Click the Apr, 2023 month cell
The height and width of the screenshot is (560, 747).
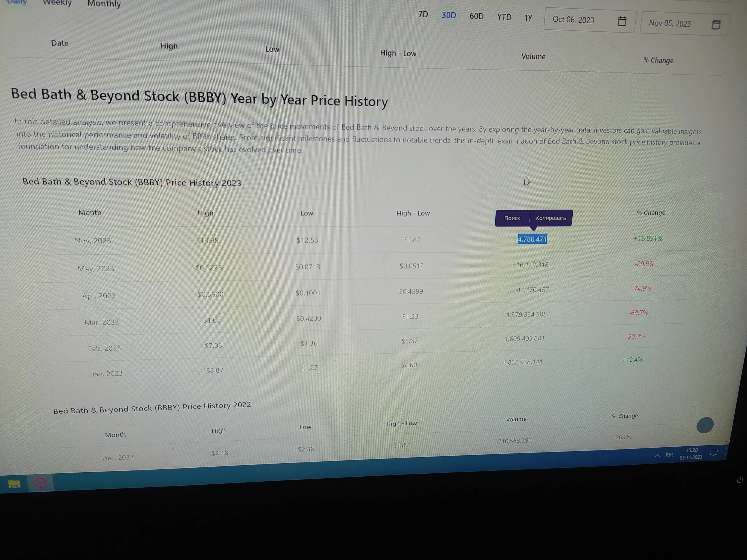pos(99,296)
